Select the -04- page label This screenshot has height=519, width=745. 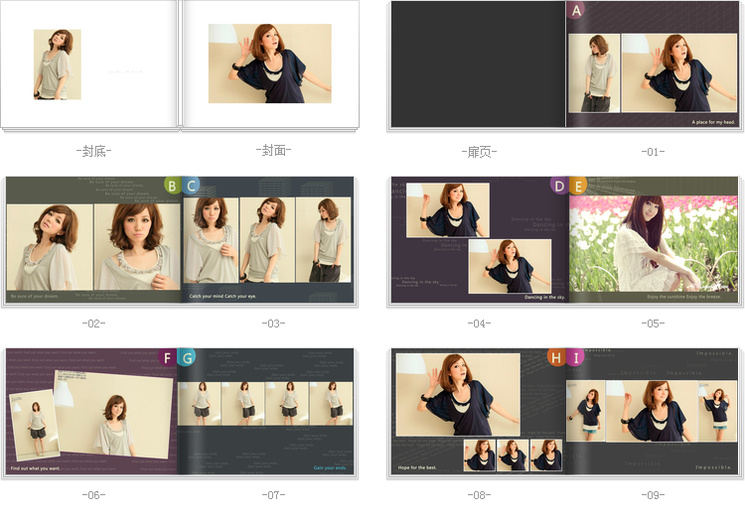coord(479,323)
